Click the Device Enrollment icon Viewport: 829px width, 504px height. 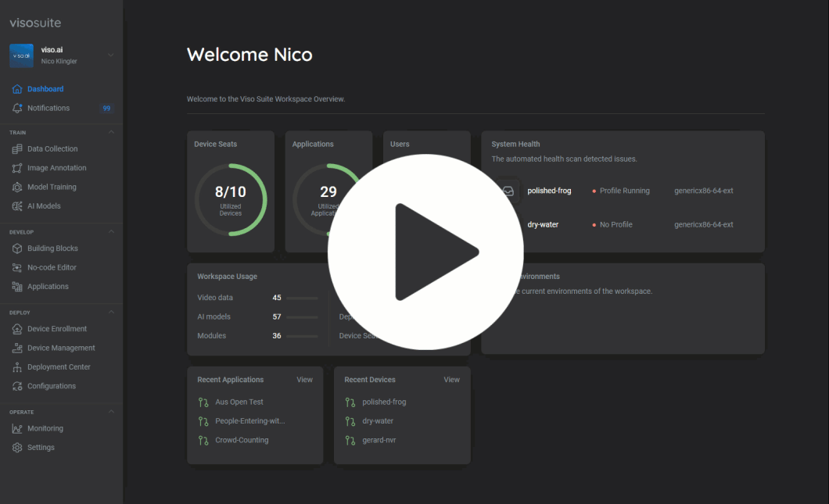point(17,329)
